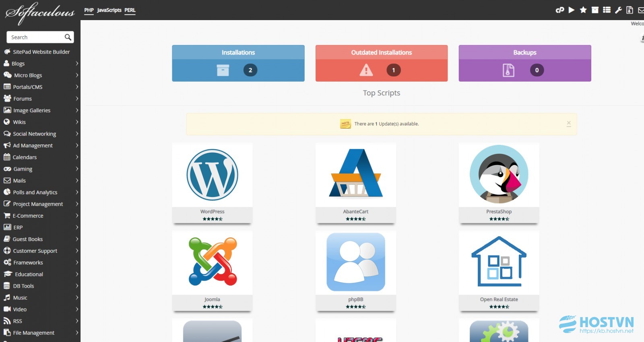Select the Open Real Estate thumbnail

pyautogui.click(x=499, y=263)
